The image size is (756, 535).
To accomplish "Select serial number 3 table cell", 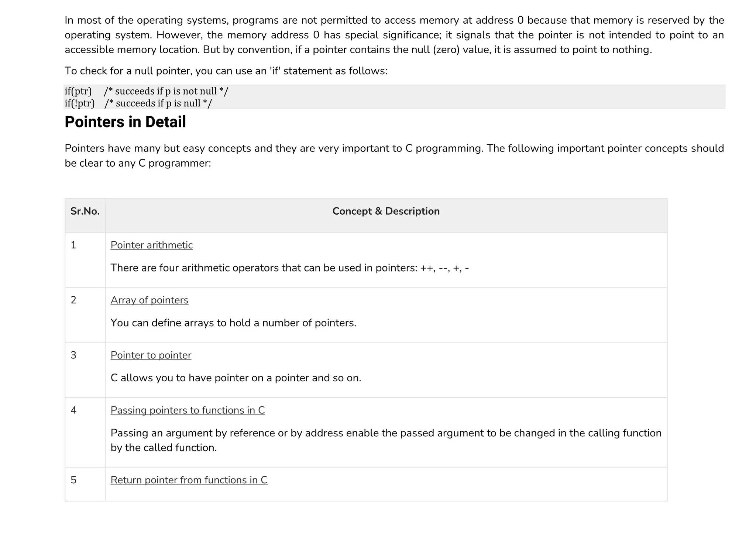I will tap(73, 355).
